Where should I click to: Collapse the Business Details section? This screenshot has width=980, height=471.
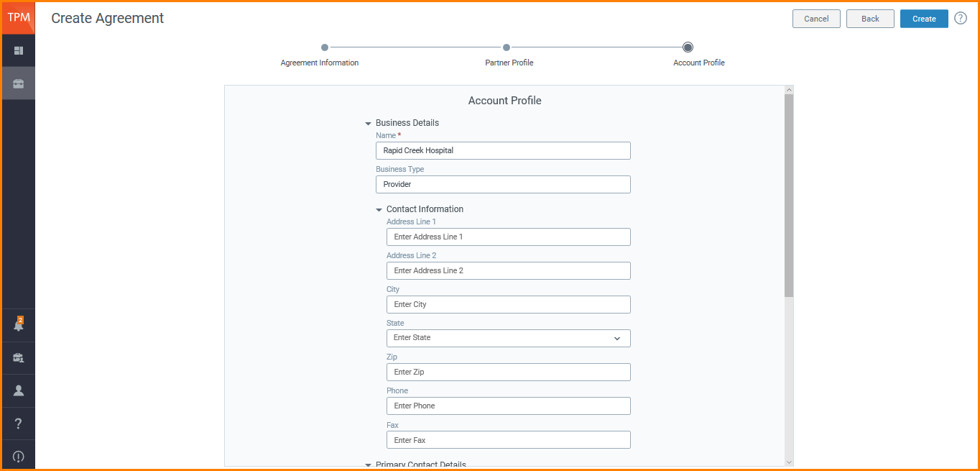[x=369, y=124]
